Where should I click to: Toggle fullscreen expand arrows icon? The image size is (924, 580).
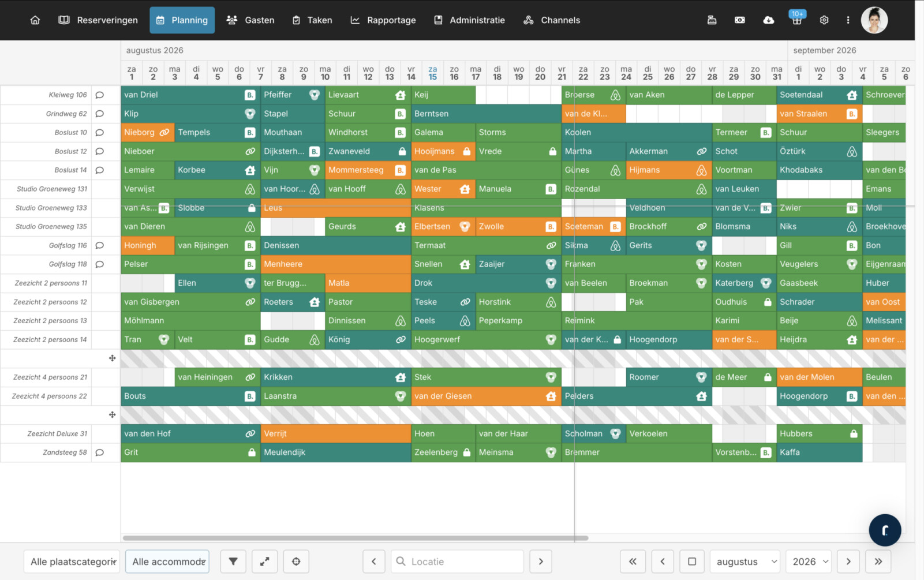[265, 562]
